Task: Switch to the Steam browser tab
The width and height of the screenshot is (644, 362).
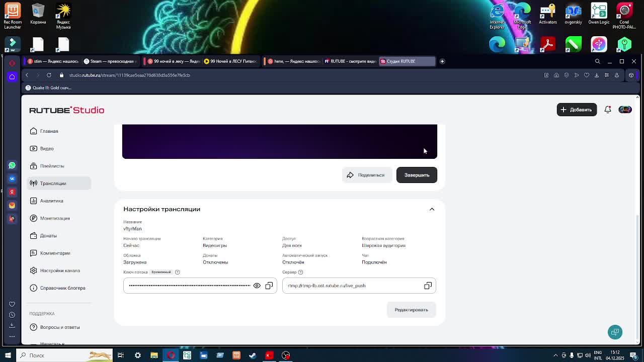Action: (109, 61)
